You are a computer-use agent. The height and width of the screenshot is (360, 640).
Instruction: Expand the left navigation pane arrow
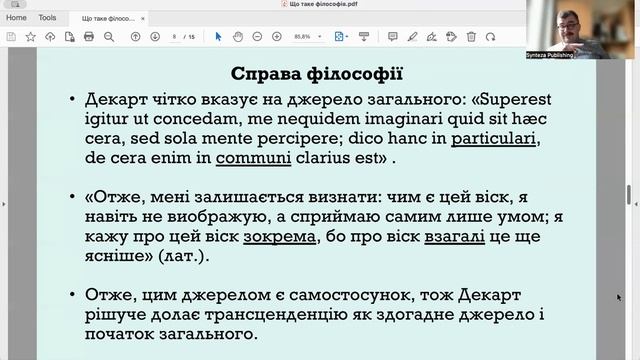coord(4,204)
